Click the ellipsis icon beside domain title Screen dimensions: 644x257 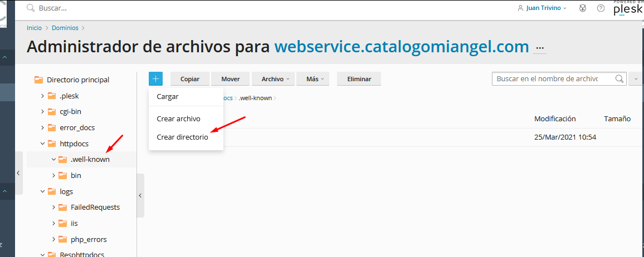[x=539, y=48]
